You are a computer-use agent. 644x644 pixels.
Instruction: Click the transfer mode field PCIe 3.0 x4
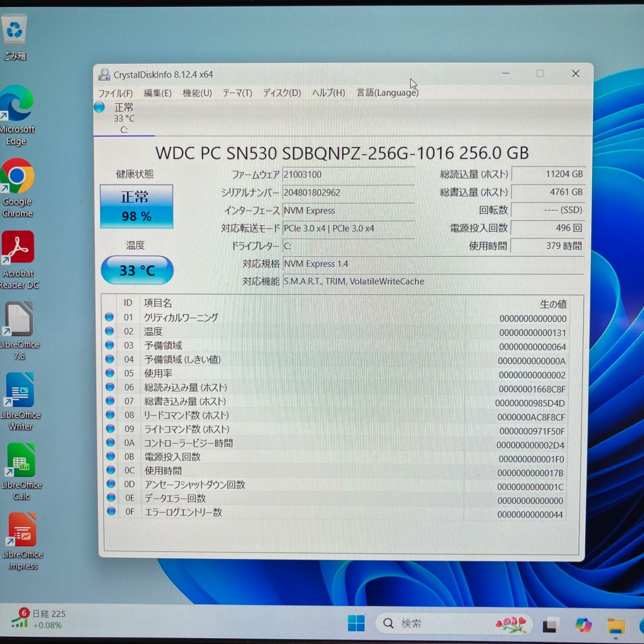pyautogui.click(x=349, y=228)
